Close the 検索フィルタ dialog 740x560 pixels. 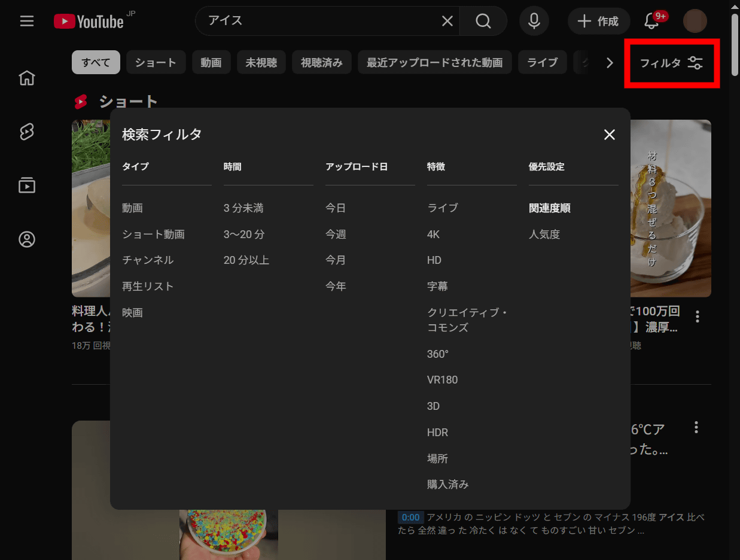(610, 135)
